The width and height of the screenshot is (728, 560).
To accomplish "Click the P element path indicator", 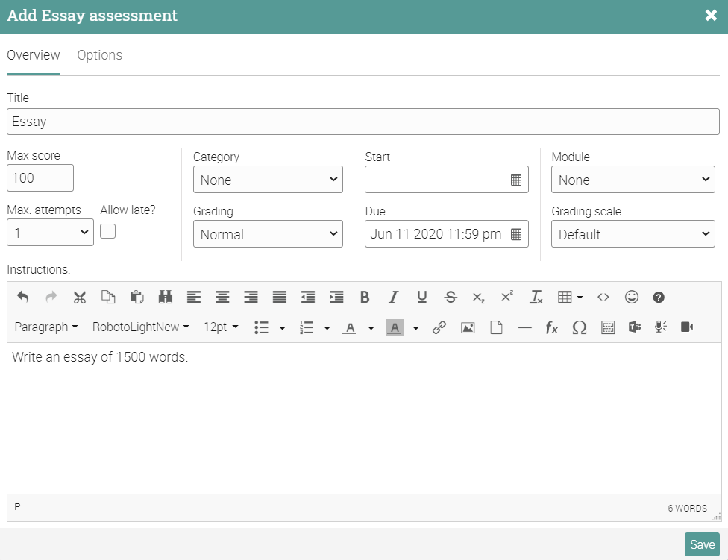I will (x=17, y=506).
